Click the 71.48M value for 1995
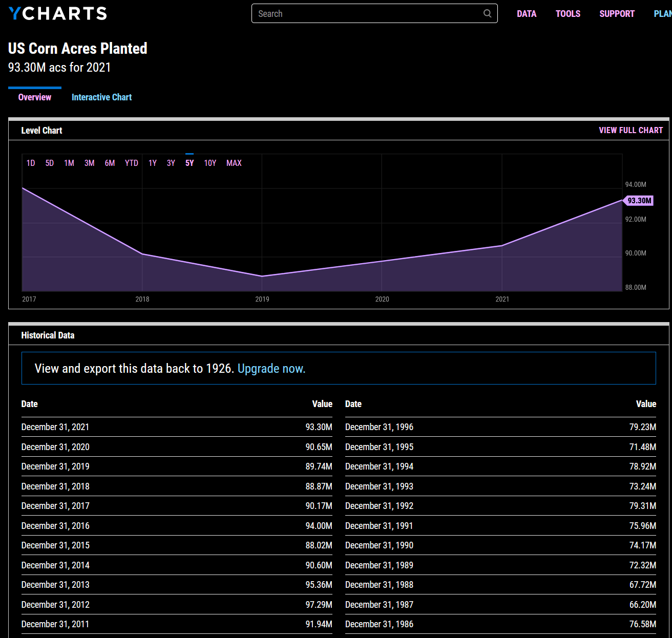Viewport: 672px width, 638px height. (642, 447)
